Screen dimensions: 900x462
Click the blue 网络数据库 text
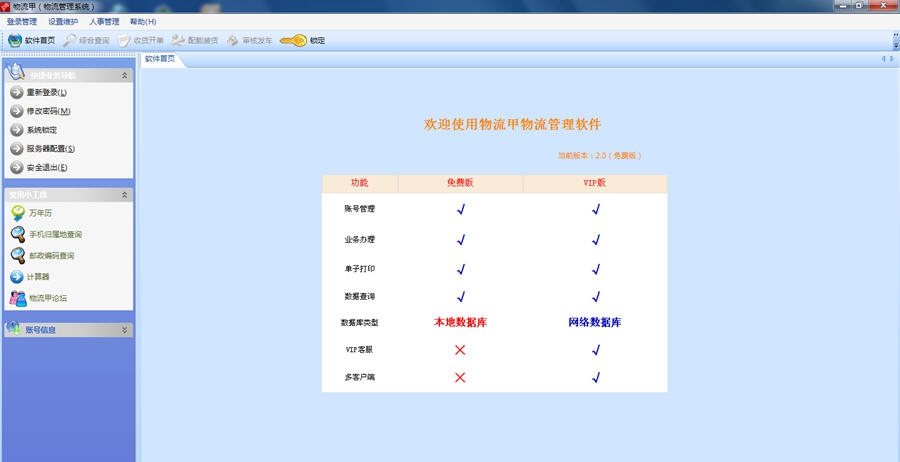click(595, 323)
